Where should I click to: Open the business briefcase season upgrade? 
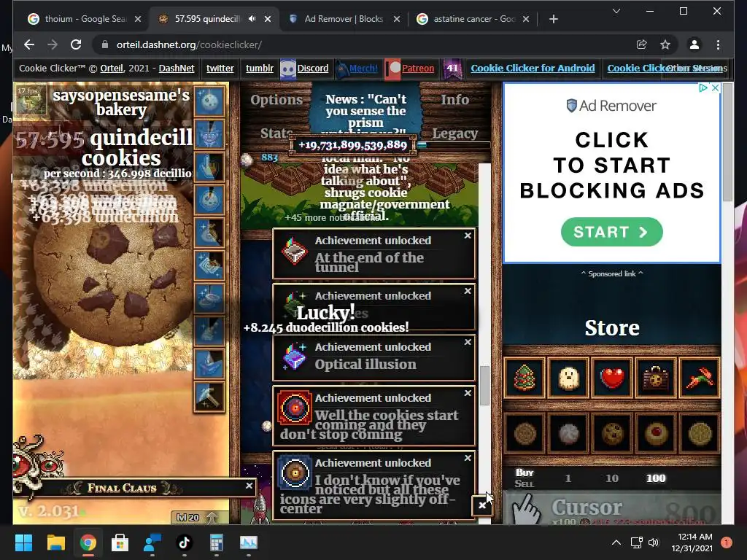pos(656,378)
